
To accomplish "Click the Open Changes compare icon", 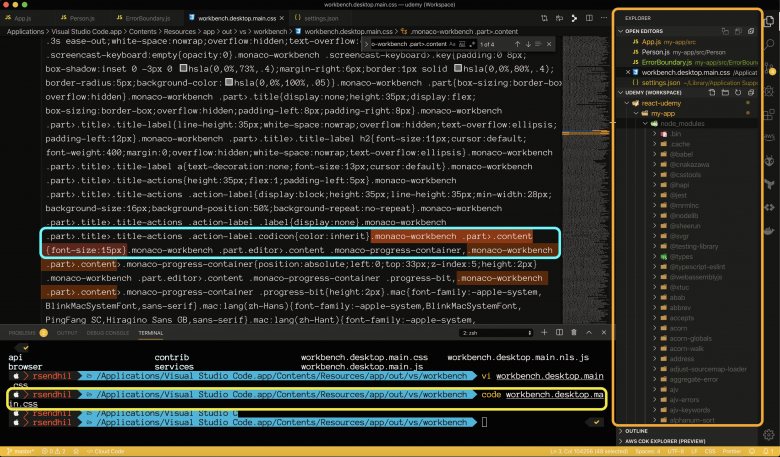I will pyautogui.click(x=544, y=18).
